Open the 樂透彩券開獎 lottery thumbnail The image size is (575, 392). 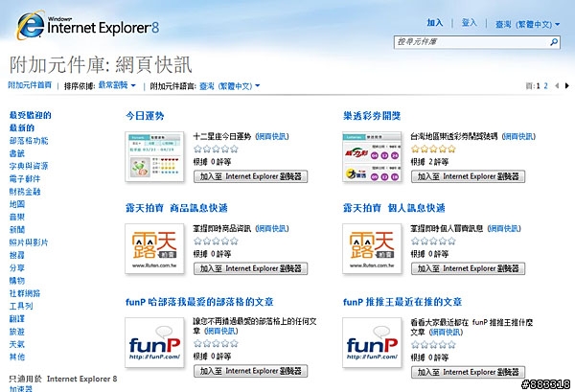pos(372,157)
